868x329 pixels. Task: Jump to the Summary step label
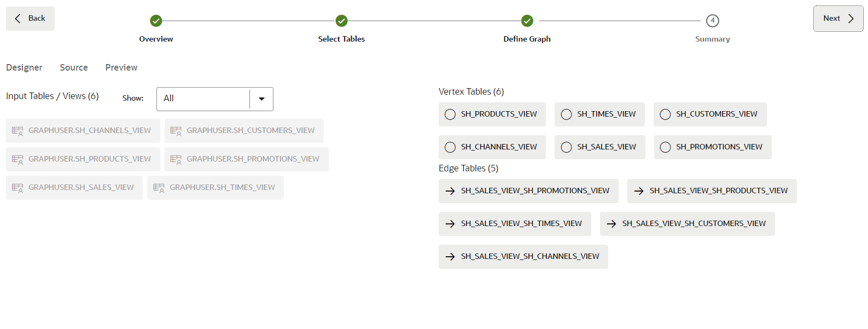713,39
